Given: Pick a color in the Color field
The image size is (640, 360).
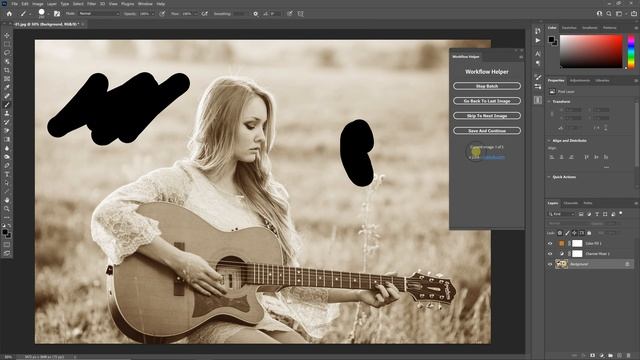Looking at the screenshot, I should [x=591, y=51].
